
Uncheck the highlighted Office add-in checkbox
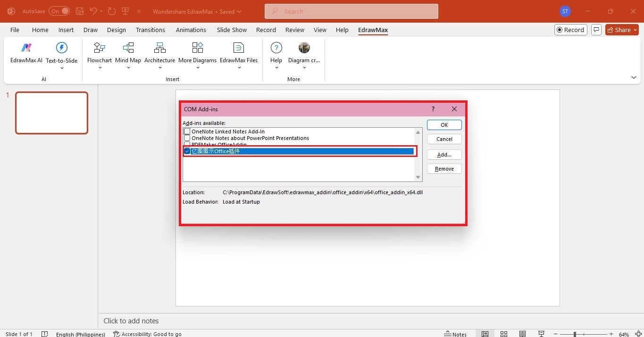pyautogui.click(x=187, y=151)
